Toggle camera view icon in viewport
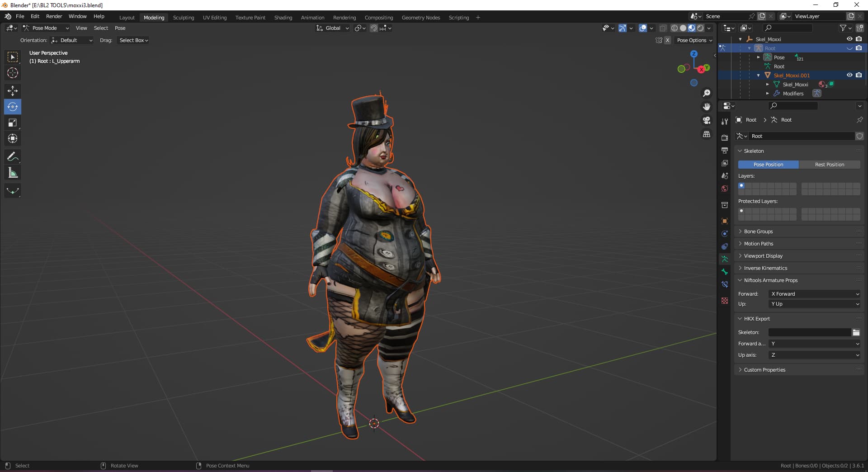The image size is (868, 472). (706, 120)
